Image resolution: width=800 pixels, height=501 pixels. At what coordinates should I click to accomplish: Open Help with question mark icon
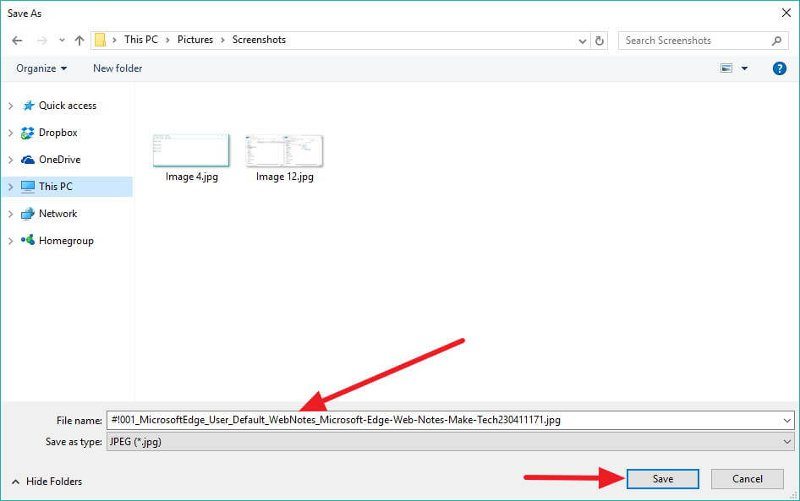[779, 68]
